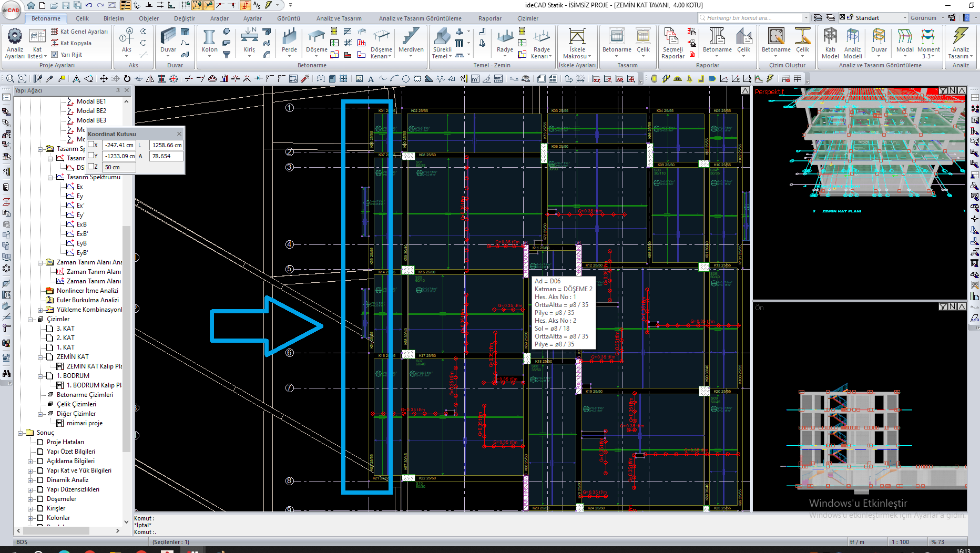Open the Katı Model view icon
The image size is (980, 553).
pyautogui.click(x=830, y=43)
